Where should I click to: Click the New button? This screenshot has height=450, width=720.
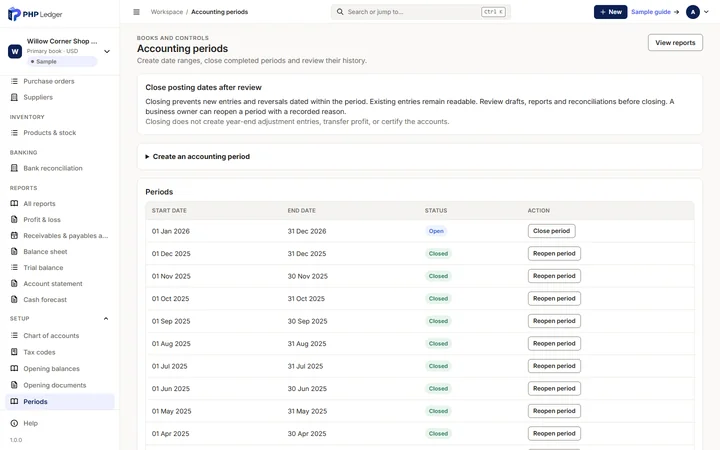(x=610, y=12)
